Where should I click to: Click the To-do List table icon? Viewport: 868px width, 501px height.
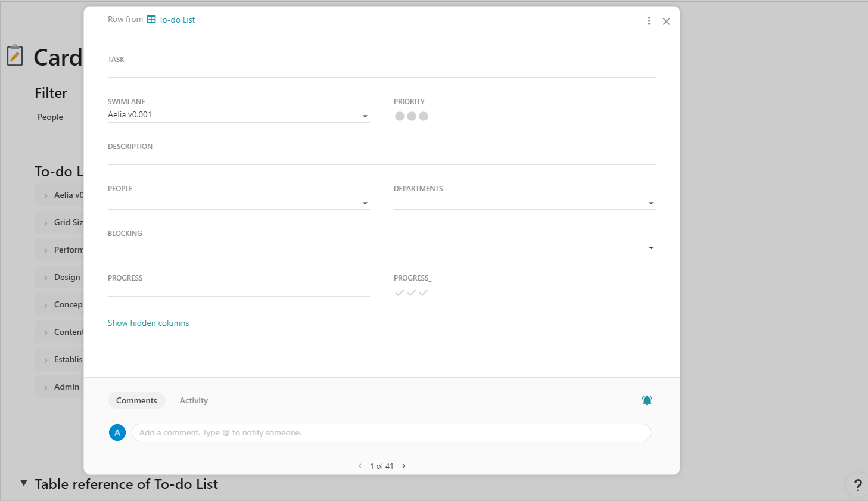(151, 20)
